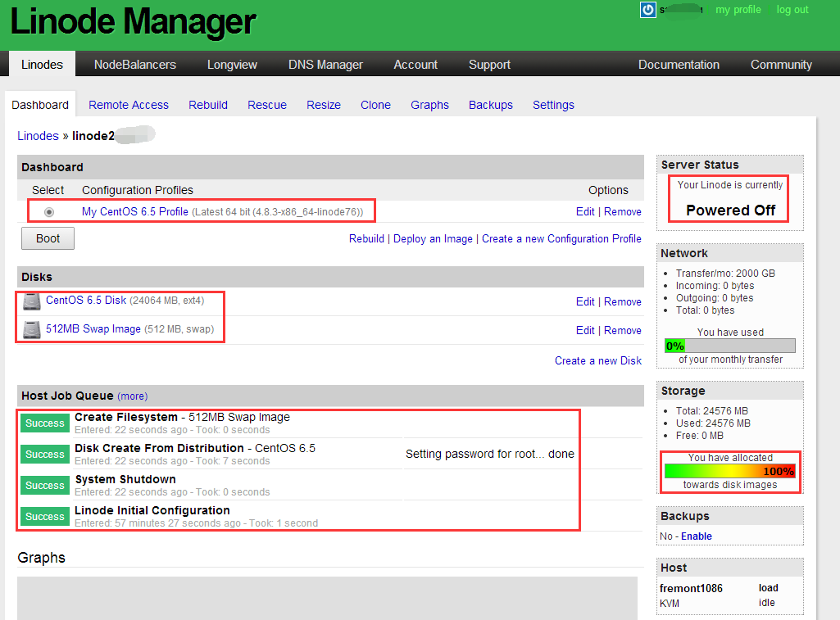Show more of the Host Job Queue

click(132, 396)
